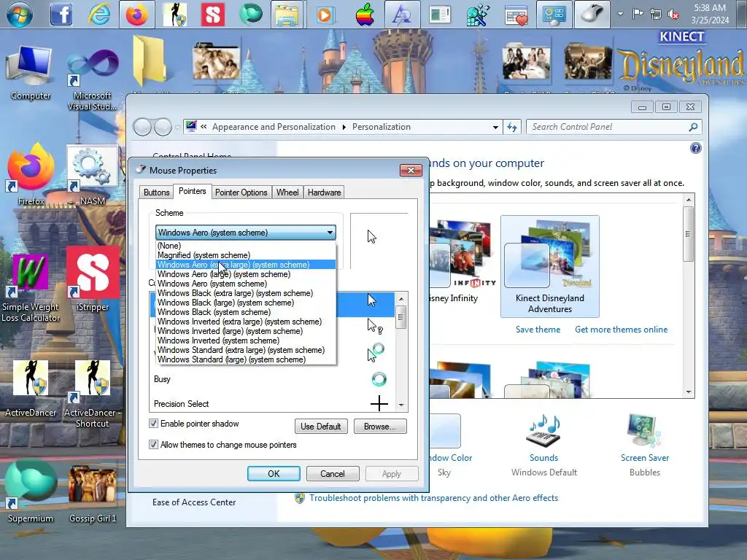Open Firefox from the taskbar
The image size is (747, 560).
[136, 15]
